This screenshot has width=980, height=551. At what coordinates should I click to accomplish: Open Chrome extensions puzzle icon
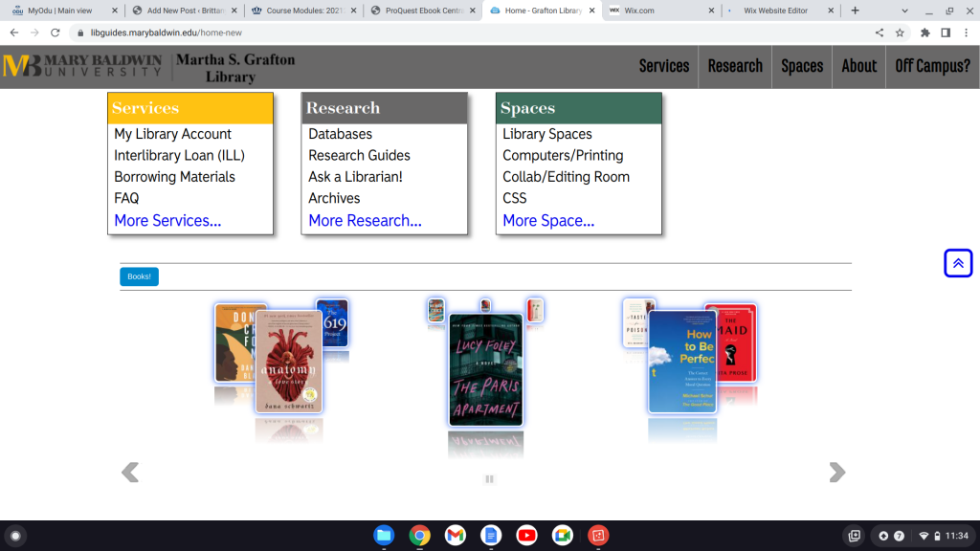click(925, 33)
